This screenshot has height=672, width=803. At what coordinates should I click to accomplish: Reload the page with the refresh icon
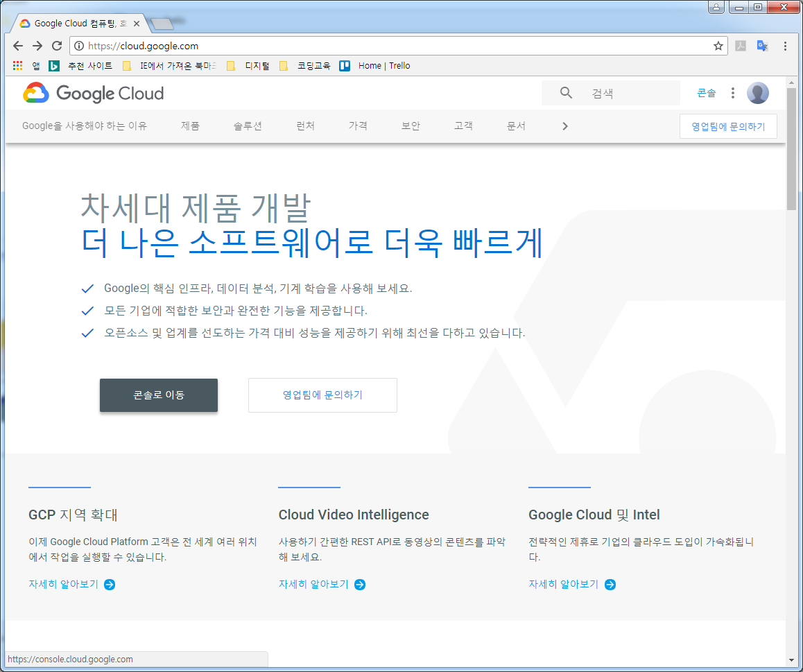click(57, 46)
